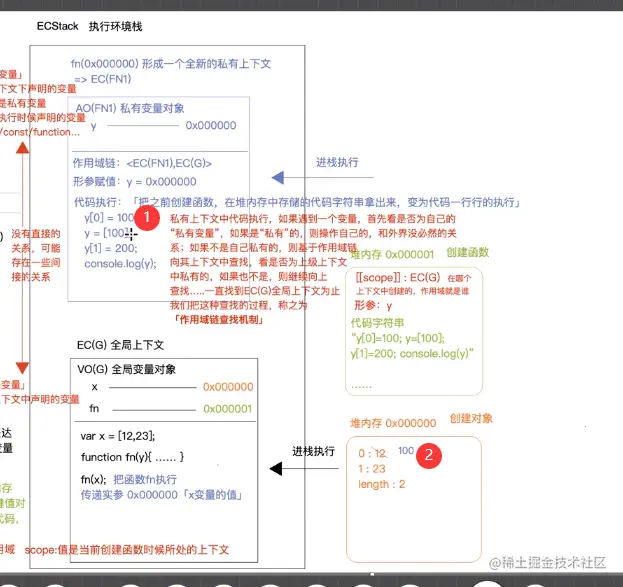Click the 'fn(x);' call text
623x587 pixels.
click(93, 479)
